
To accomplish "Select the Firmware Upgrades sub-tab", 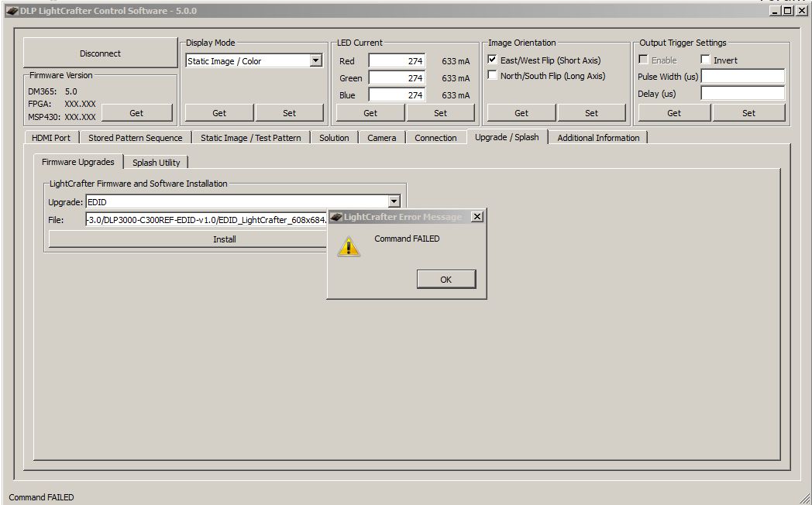I will pos(78,161).
